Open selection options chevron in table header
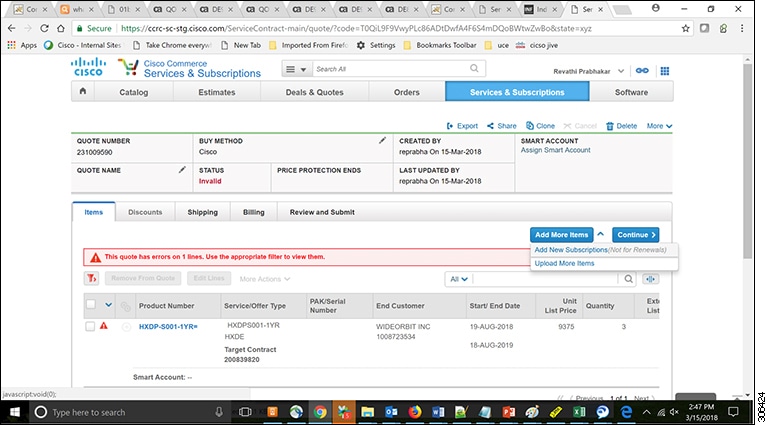Screen dimensions: 768x425 (108, 305)
